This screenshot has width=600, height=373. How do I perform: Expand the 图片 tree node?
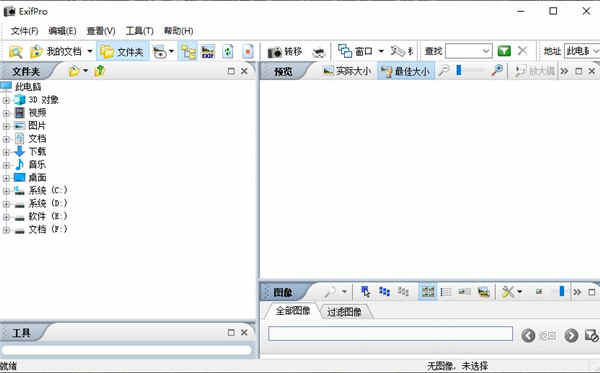[x=6, y=126]
